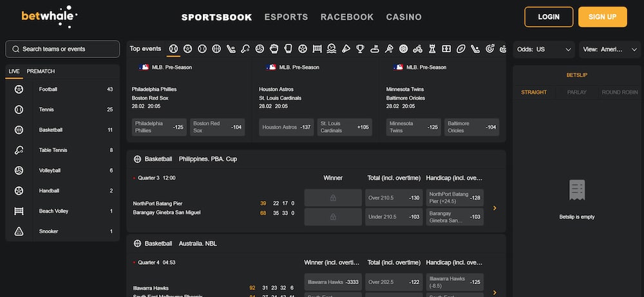644x297 pixels.
Task: Open the CASINO section
Action: click(404, 17)
